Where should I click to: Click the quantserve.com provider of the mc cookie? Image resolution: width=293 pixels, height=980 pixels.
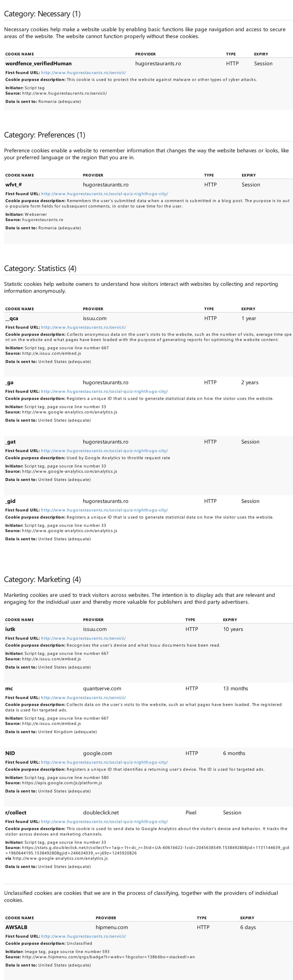(x=102, y=688)
